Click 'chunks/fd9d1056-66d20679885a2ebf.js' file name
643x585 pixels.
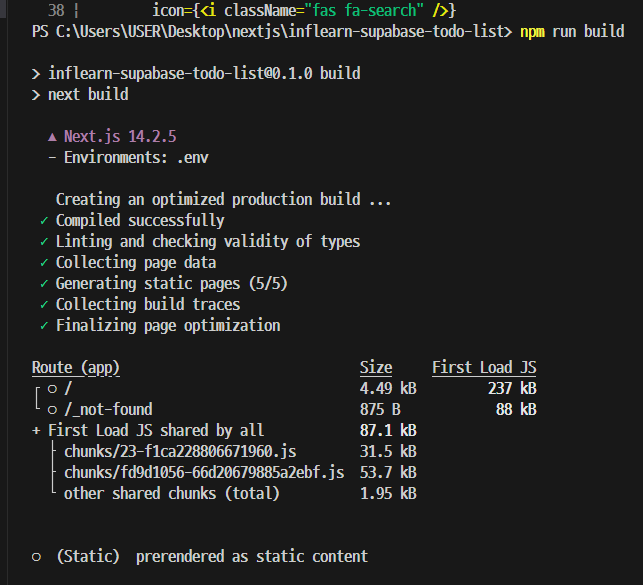204,473
